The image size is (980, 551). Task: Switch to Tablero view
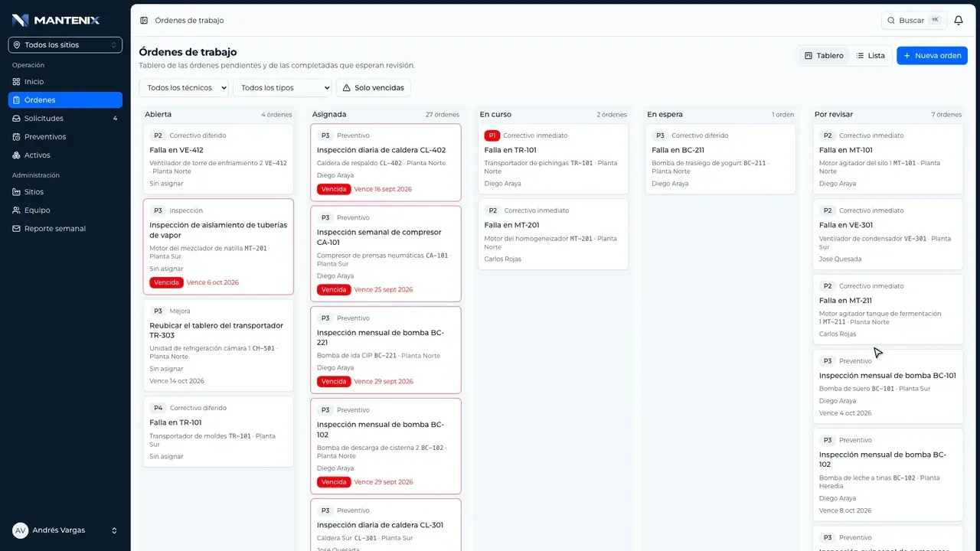(x=824, y=56)
